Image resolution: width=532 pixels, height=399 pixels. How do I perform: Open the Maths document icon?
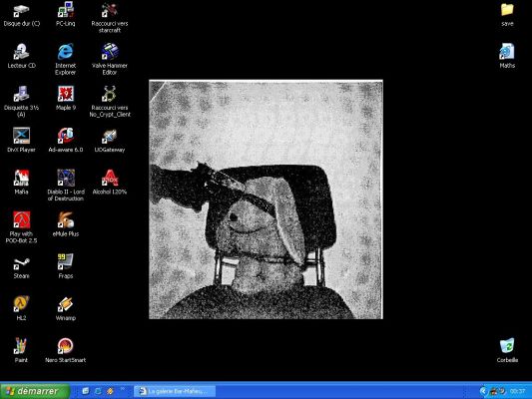[x=507, y=56]
